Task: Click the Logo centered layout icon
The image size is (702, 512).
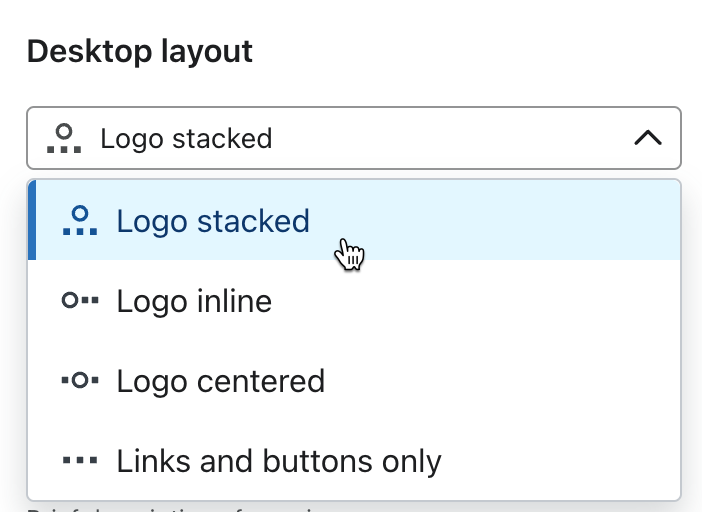Action: click(80, 381)
